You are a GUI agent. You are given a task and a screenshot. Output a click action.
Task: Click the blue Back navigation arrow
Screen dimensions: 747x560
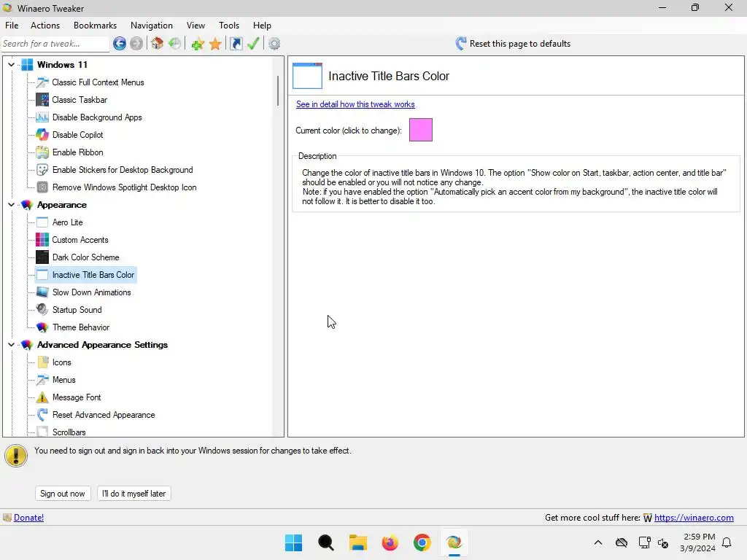120,44
